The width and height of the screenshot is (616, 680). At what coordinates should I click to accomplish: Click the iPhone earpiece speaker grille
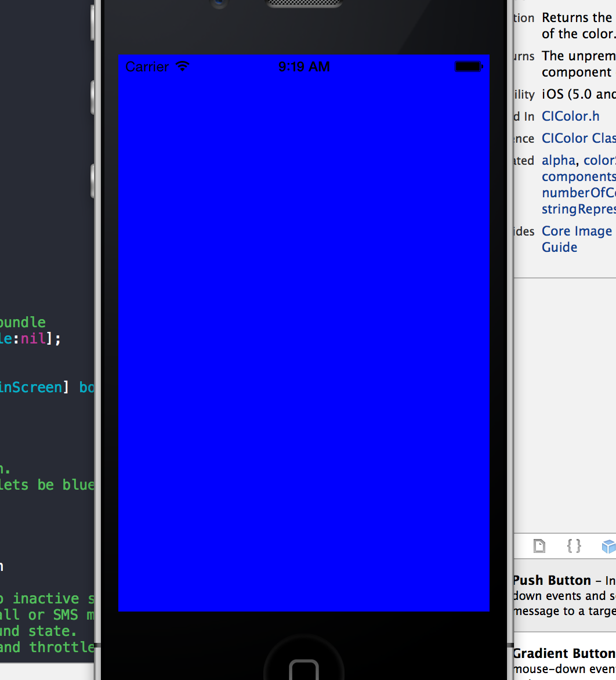[303, 3]
